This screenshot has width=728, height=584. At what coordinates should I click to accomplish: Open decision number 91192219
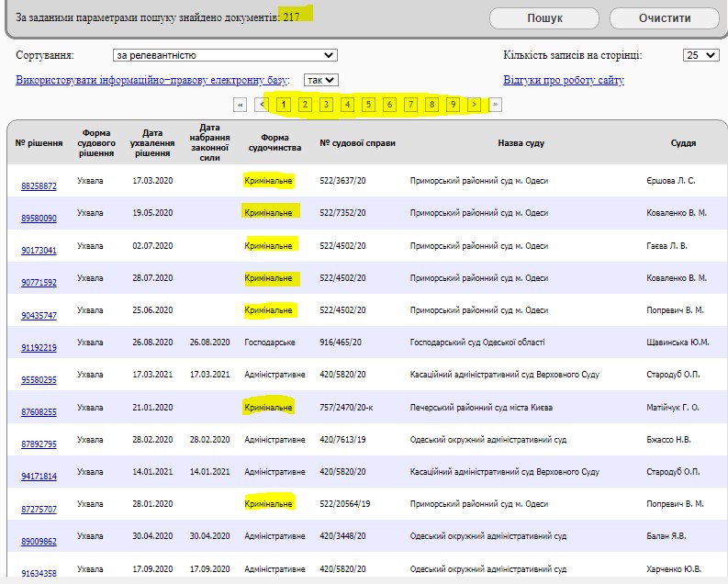[x=39, y=348]
